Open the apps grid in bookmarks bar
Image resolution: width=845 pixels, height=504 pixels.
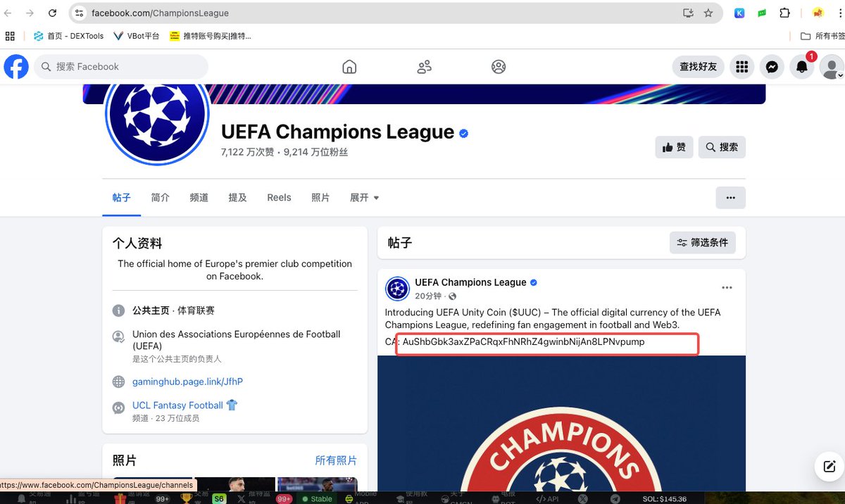tap(10, 36)
